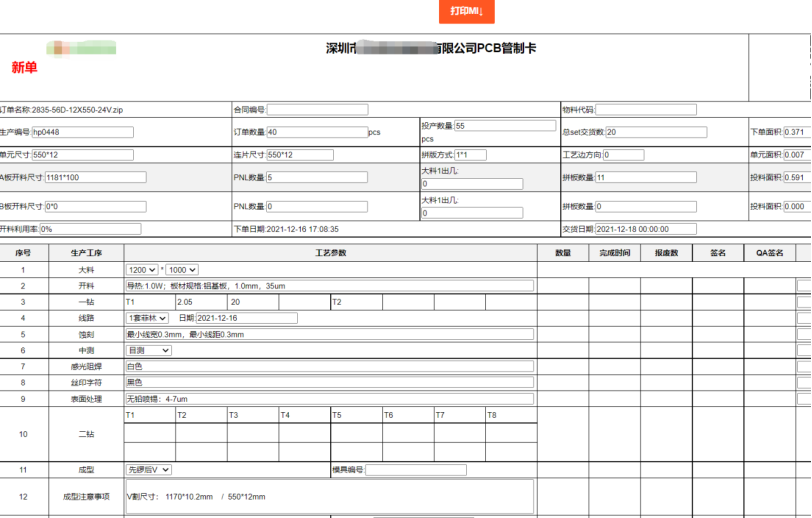Click the 交货日期 date field

[645, 229]
